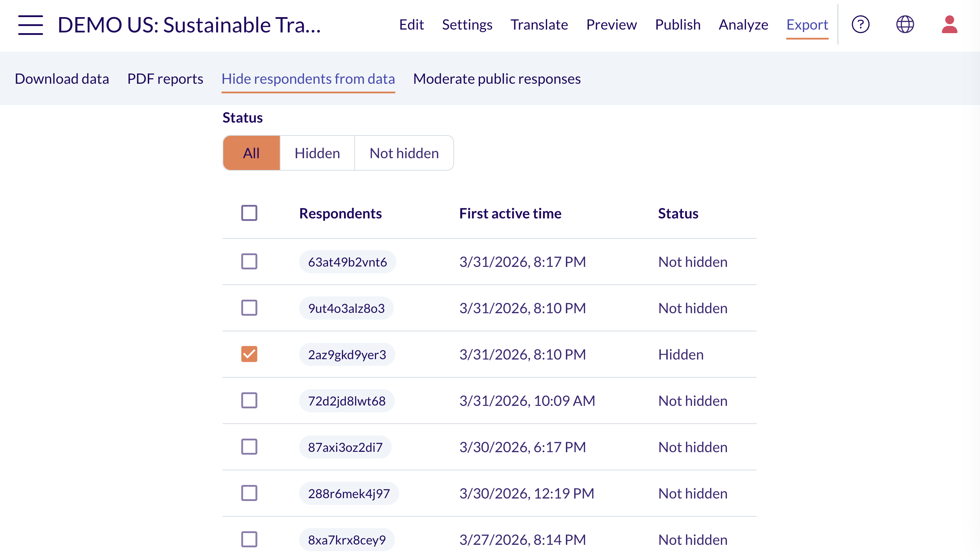Check respondent 87axi3oz2di7 checkbox
980x558 pixels.
click(x=249, y=447)
